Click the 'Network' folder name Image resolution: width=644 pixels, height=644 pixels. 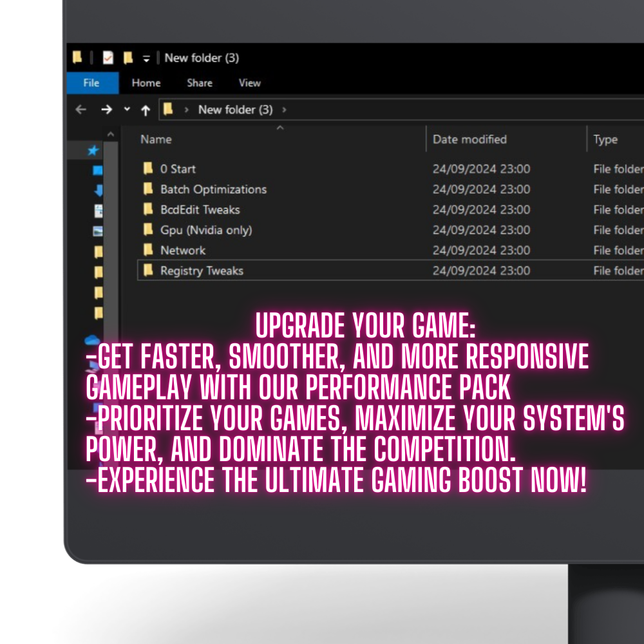[x=183, y=250]
